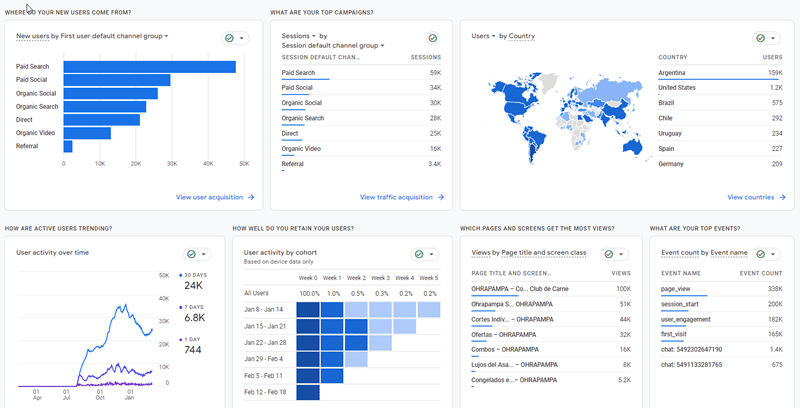This screenshot has width=800, height=413.
Task: Click check icon on User activity over time card
Action: pyautogui.click(x=192, y=254)
